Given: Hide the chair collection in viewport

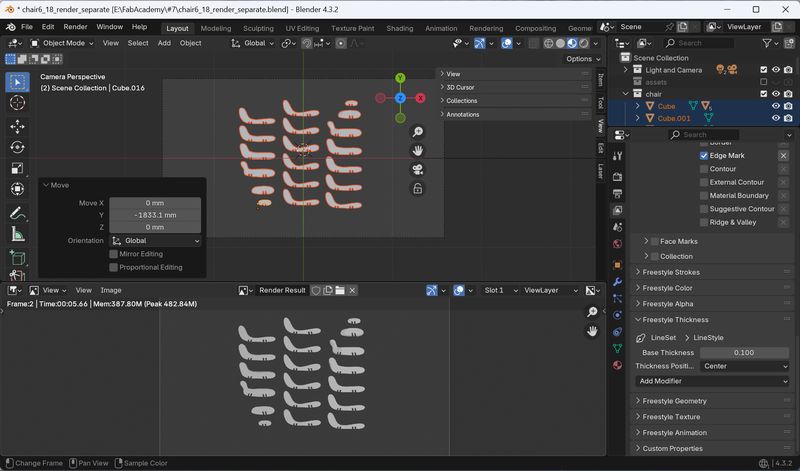Looking at the screenshot, I should click(776, 94).
